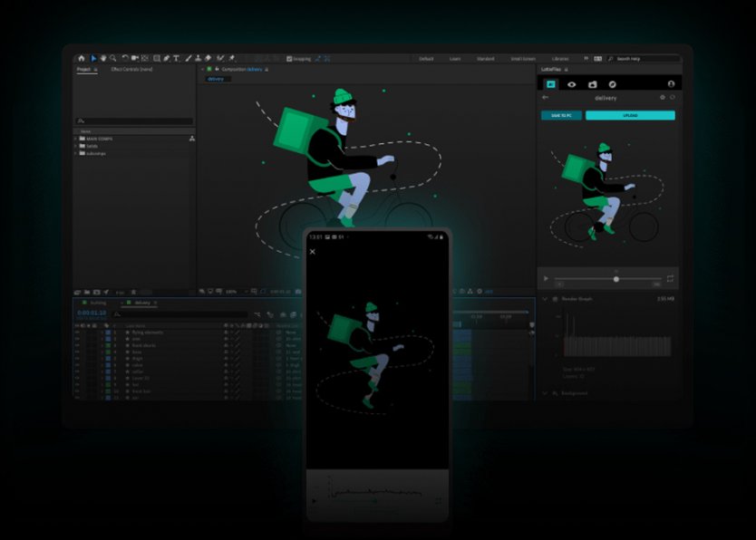Enable the Snapping checkbox

coord(289,58)
